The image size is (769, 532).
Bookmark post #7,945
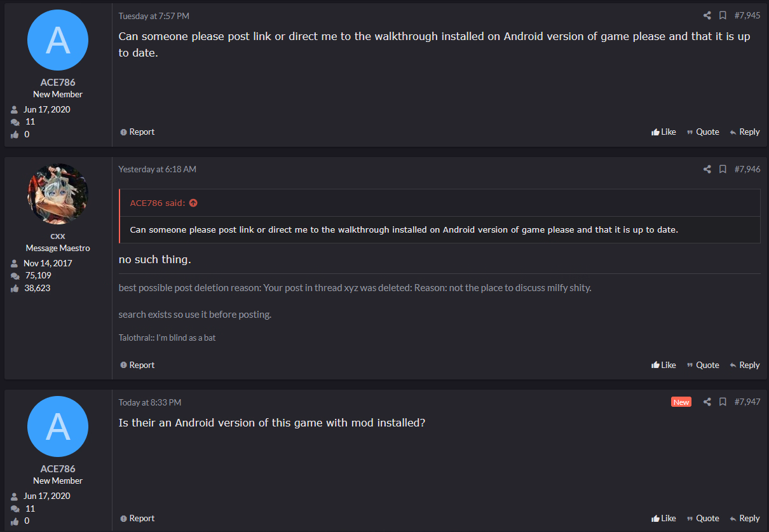[x=723, y=16]
